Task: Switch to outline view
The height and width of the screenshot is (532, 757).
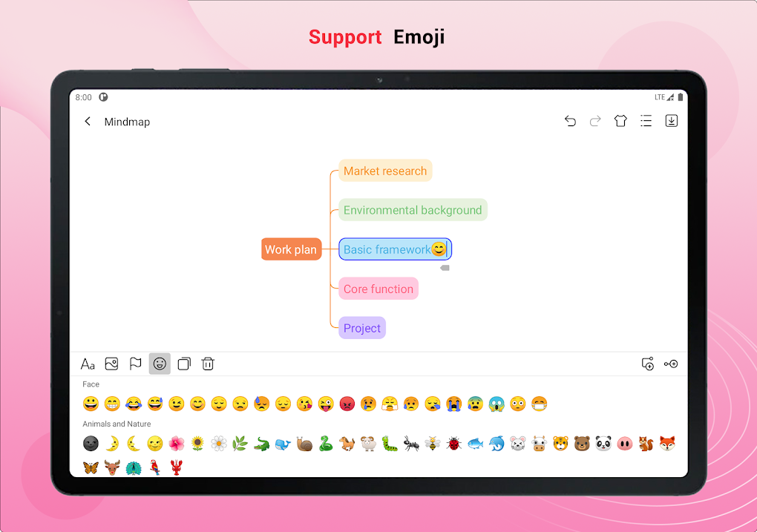Action: [x=646, y=120]
